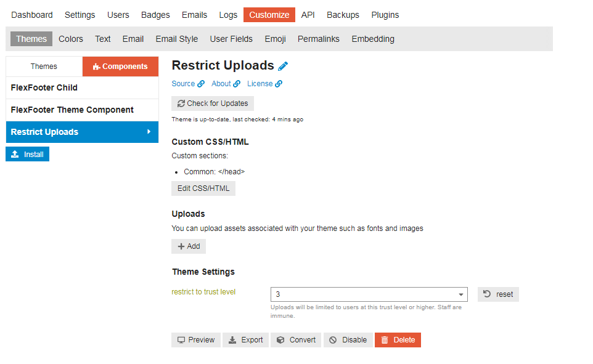Open the Users admin tab

(118, 15)
